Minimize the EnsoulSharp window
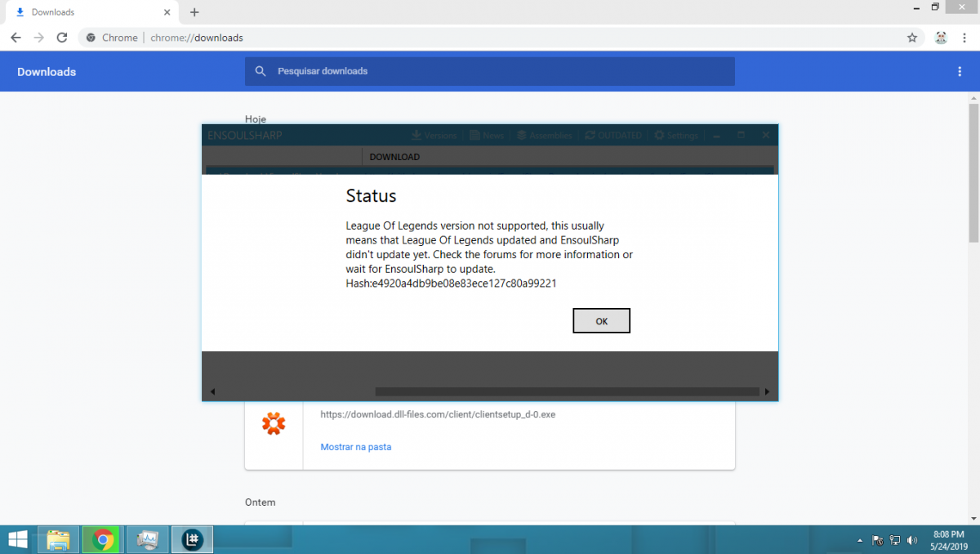 point(716,136)
